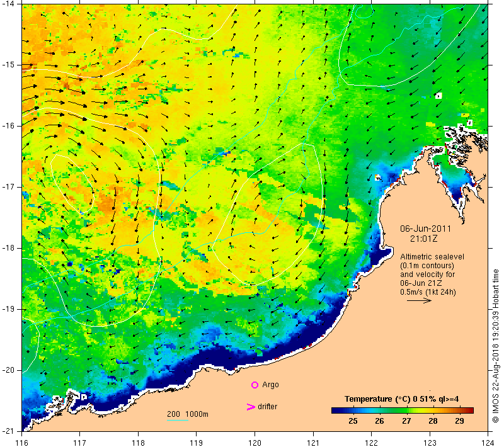Click the 28 temperature colorbar tick label
Image resolution: width=504 pixels, height=447 pixels.
point(433,421)
